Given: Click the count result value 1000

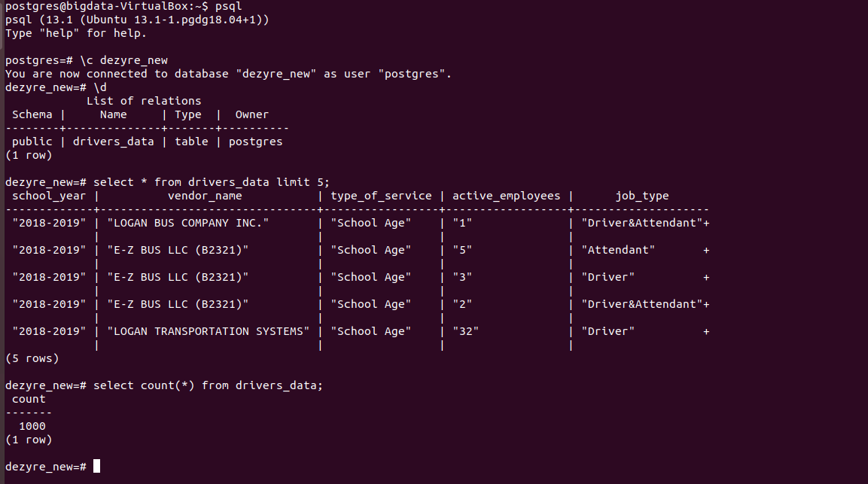Looking at the screenshot, I should pyautogui.click(x=32, y=426).
